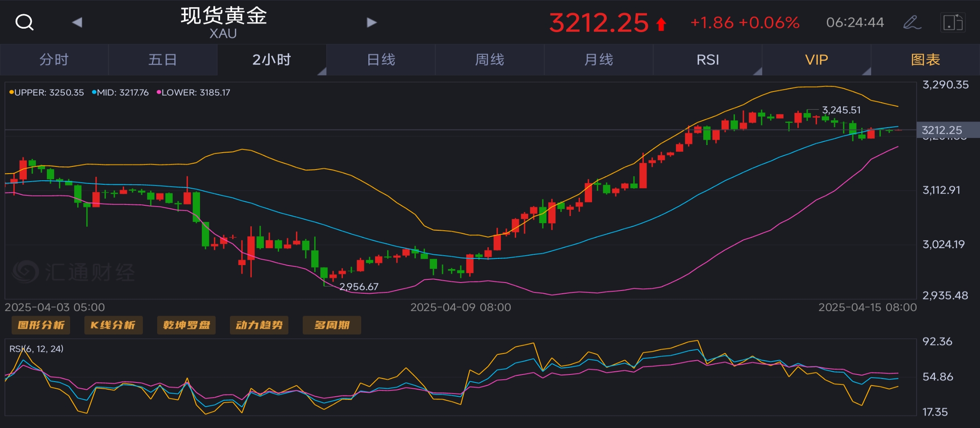Open the pencil drawing tool

tap(912, 22)
